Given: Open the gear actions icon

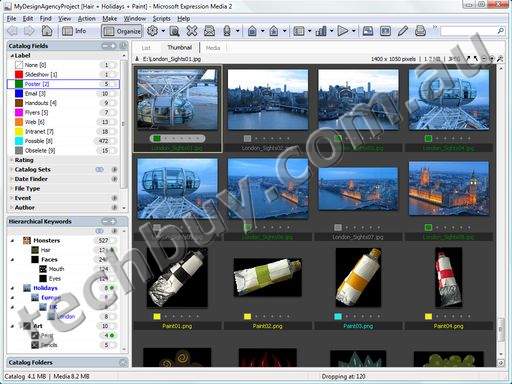Looking at the screenshot, I should 152,31.
